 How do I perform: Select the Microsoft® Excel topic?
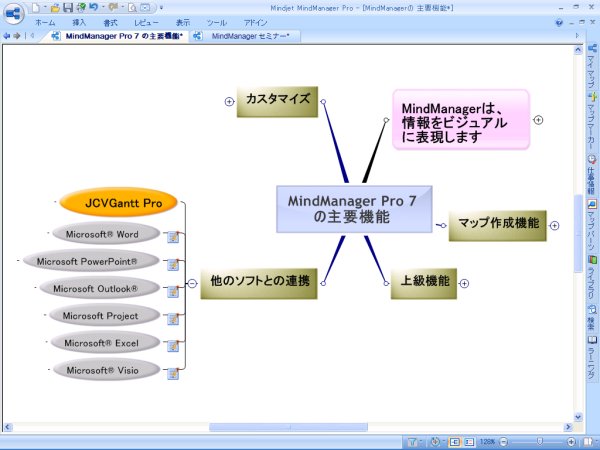click(105, 343)
